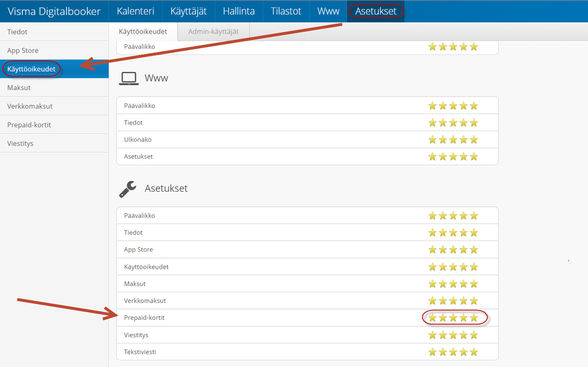
Task: Open Tiedot in the sidebar
Action: (x=54, y=32)
